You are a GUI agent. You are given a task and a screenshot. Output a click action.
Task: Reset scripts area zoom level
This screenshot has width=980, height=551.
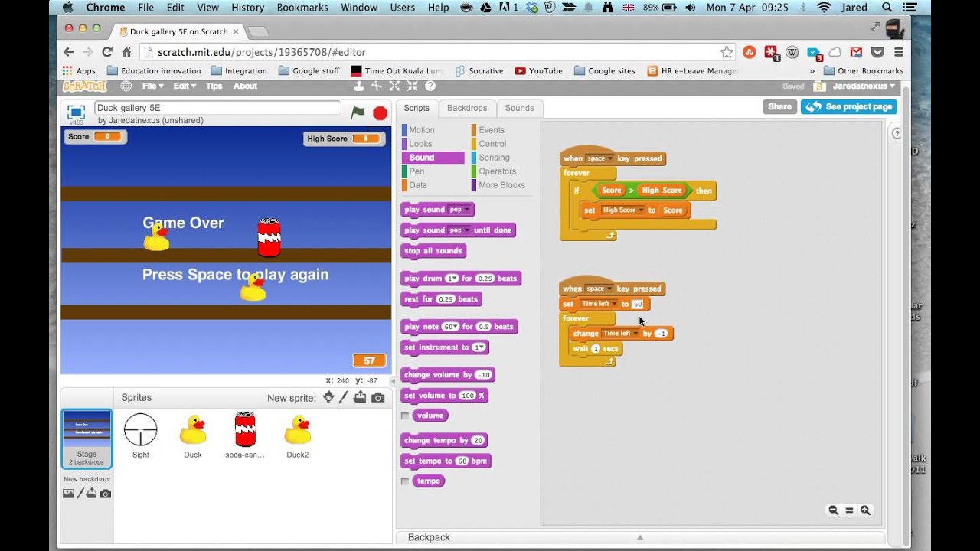click(849, 510)
